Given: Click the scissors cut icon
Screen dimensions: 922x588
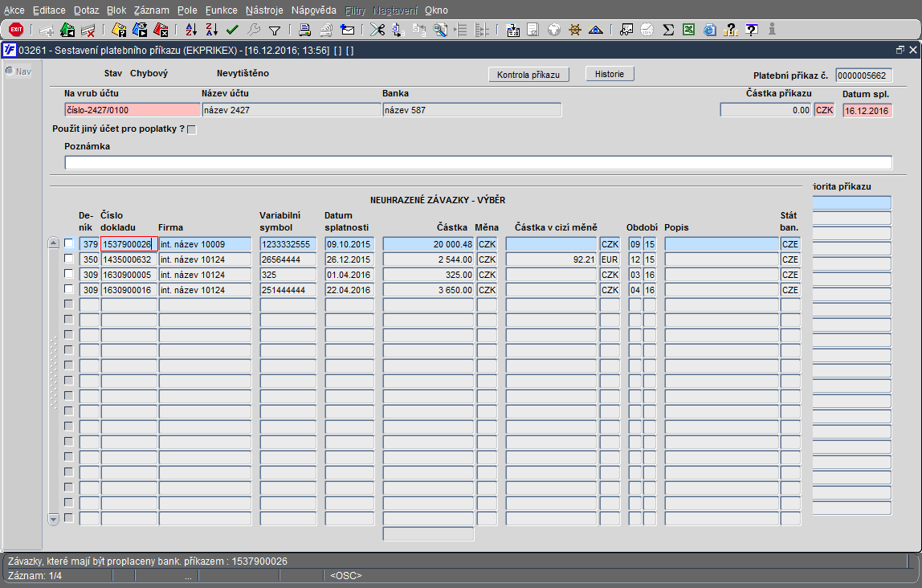Looking at the screenshot, I should click(x=377, y=30).
